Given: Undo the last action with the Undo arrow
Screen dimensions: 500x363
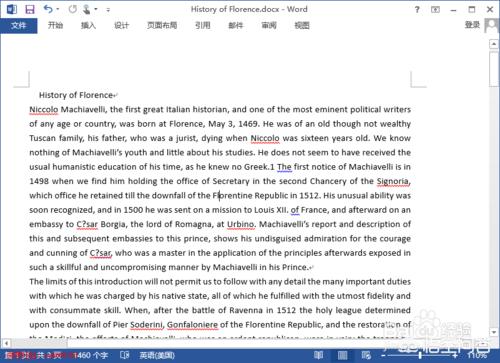Looking at the screenshot, I should (x=48, y=9).
